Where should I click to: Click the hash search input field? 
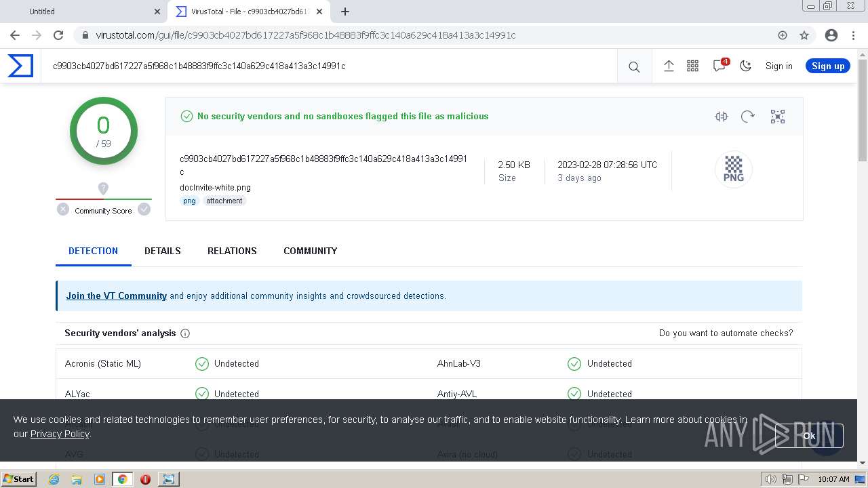(329, 66)
